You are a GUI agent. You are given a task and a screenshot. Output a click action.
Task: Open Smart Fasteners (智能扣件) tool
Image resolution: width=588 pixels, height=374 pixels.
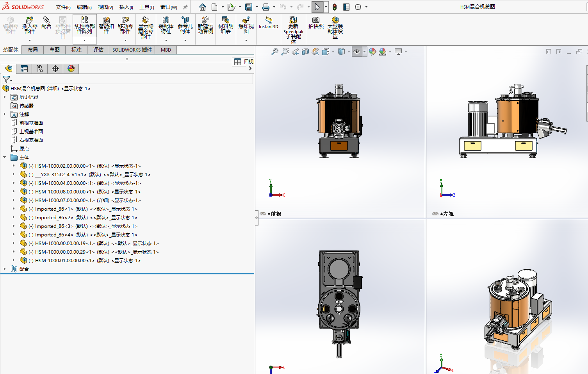click(x=106, y=25)
